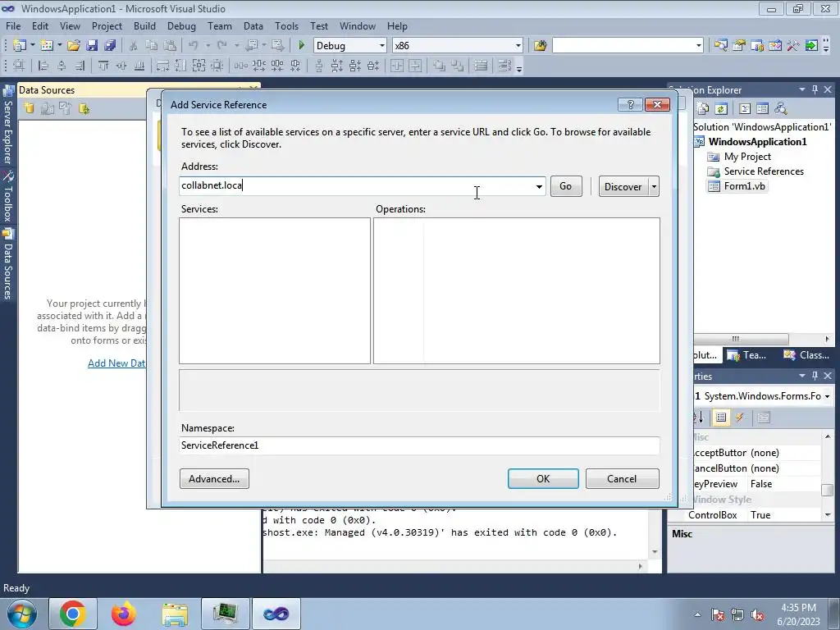Open the Debug configuration dropdown
Image resolution: width=840 pixels, height=630 pixels.
pos(381,46)
